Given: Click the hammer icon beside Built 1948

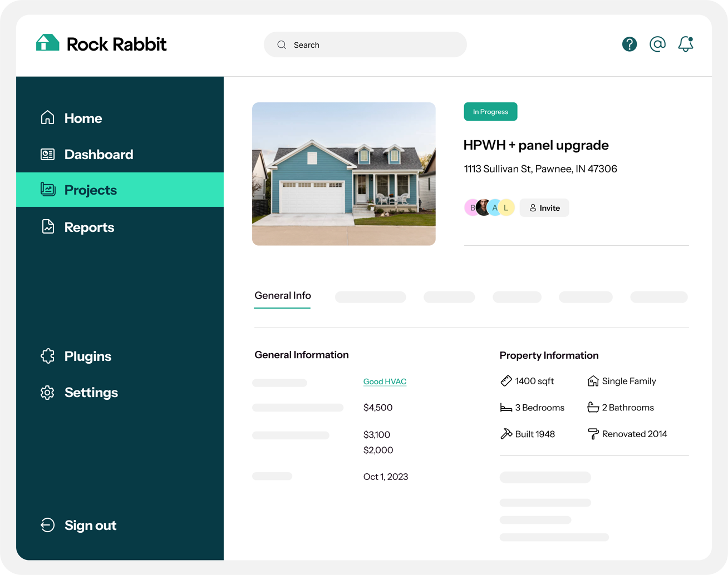Looking at the screenshot, I should pyautogui.click(x=506, y=434).
